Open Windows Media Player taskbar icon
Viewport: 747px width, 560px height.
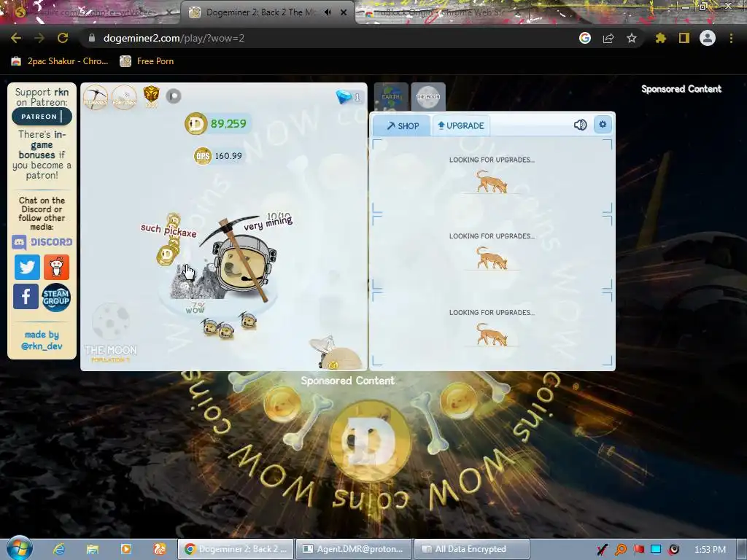pos(126,549)
